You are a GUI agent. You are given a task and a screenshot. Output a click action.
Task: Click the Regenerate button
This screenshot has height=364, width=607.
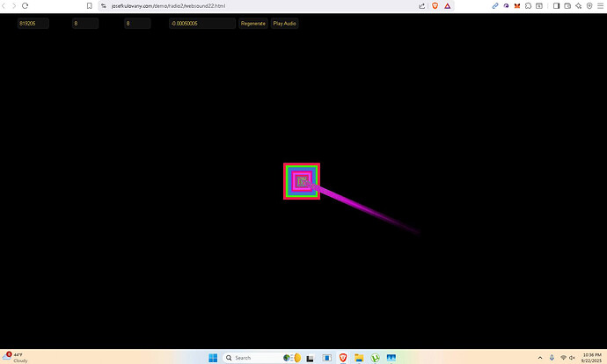(252, 24)
